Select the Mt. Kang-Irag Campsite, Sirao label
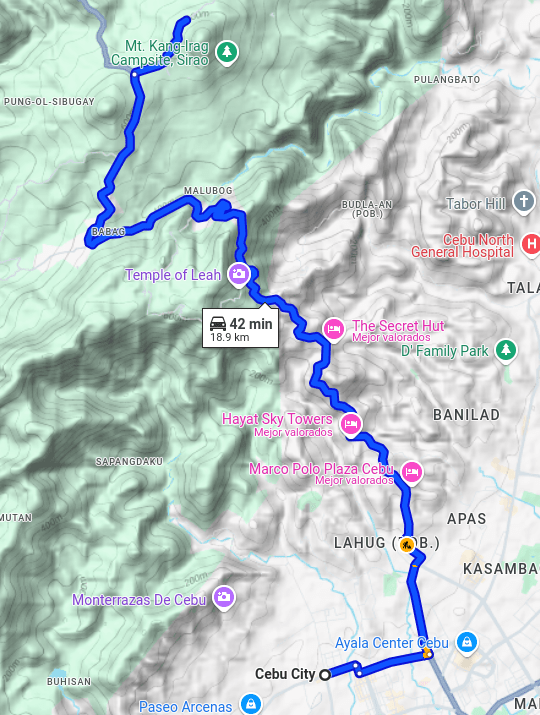Image resolution: width=540 pixels, height=715 pixels. (160, 53)
